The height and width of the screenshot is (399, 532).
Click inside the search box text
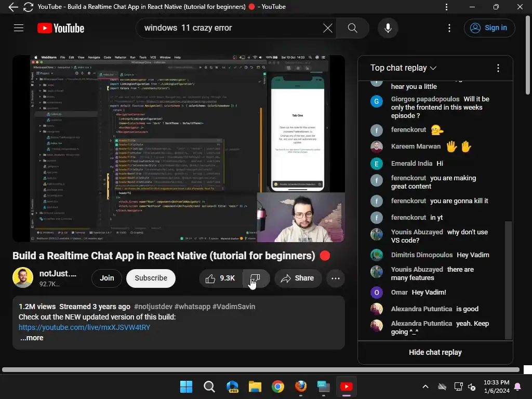point(188,28)
